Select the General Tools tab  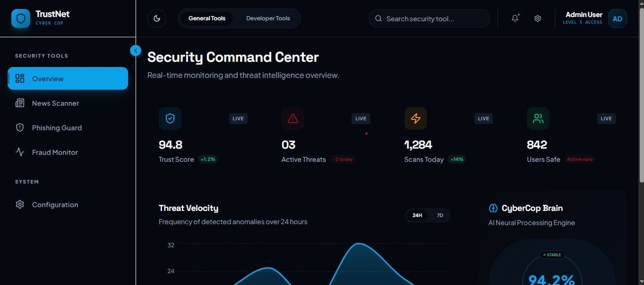point(206,18)
